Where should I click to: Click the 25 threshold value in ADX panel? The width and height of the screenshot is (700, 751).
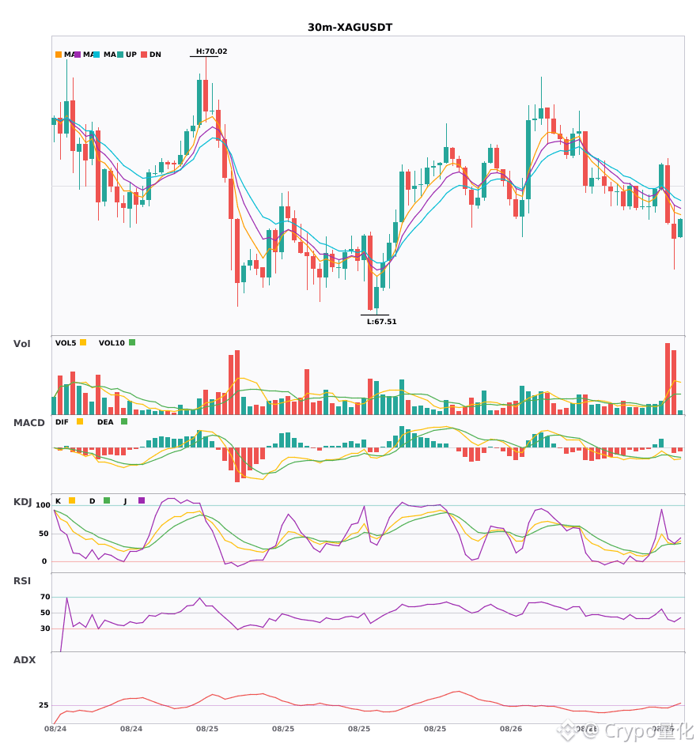point(44,705)
